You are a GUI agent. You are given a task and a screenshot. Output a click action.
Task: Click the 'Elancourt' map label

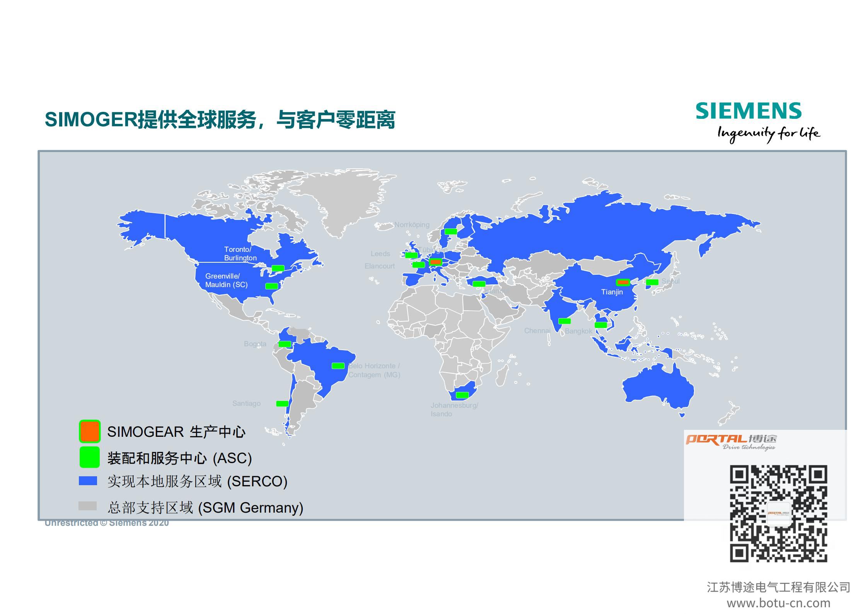click(379, 266)
